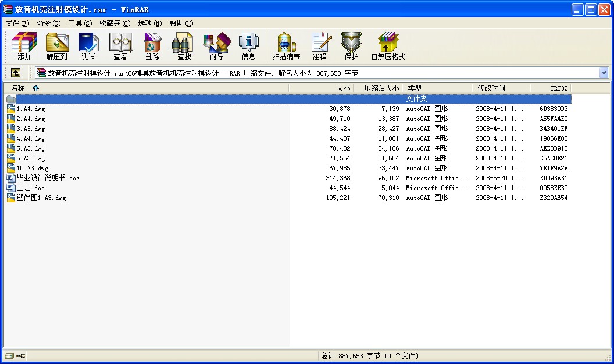Open the address bar dropdown arrow
Image resolution: width=614 pixels, height=364 pixels.
click(604, 72)
